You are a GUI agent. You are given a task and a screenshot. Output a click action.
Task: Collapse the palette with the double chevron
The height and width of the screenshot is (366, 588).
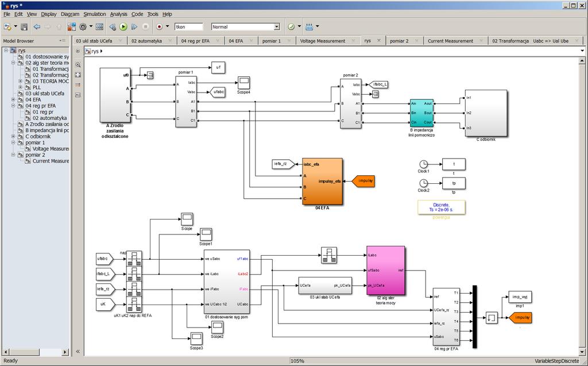78,352
